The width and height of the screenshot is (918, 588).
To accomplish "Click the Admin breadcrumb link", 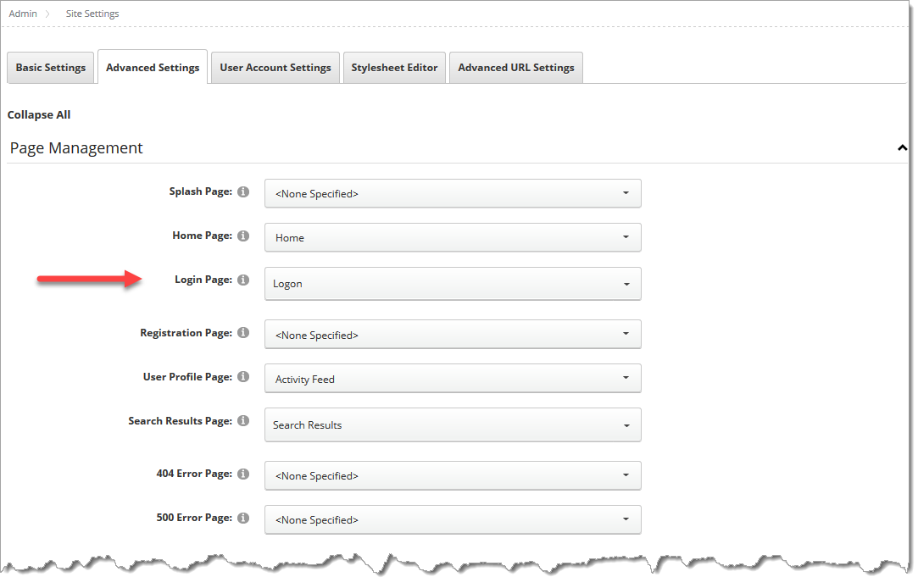I will 23,13.
